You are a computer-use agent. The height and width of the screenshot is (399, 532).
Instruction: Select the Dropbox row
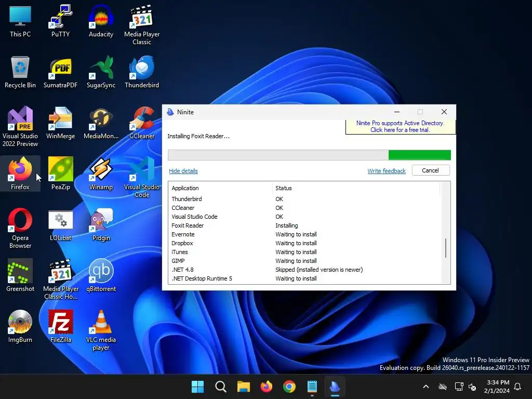pos(304,243)
